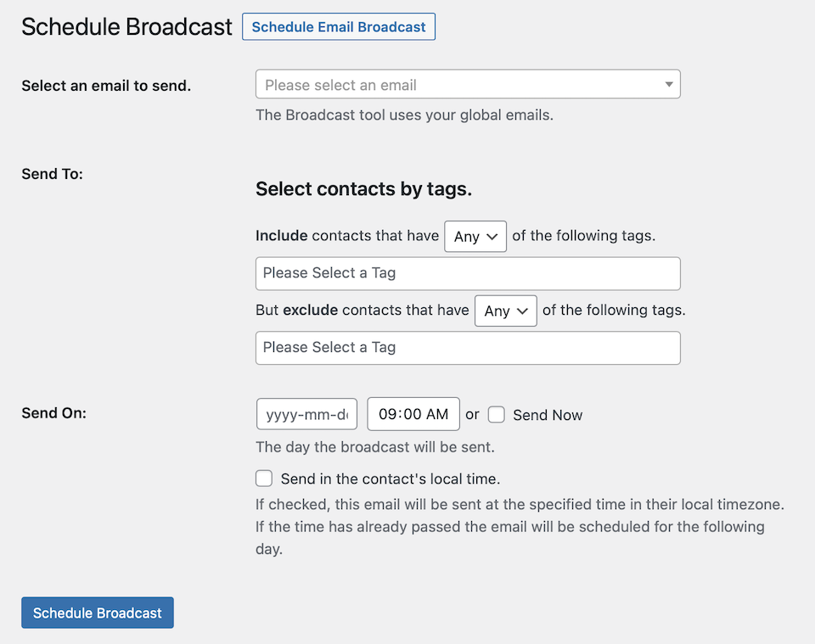Select the hour "09" in the time field
This screenshot has height=644, width=815.
click(x=388, y=415)
